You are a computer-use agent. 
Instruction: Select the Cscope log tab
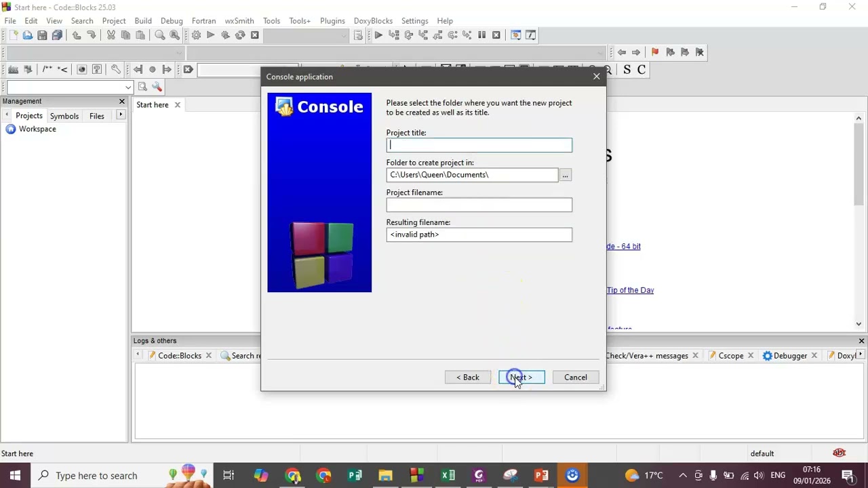tap(731, 356)
